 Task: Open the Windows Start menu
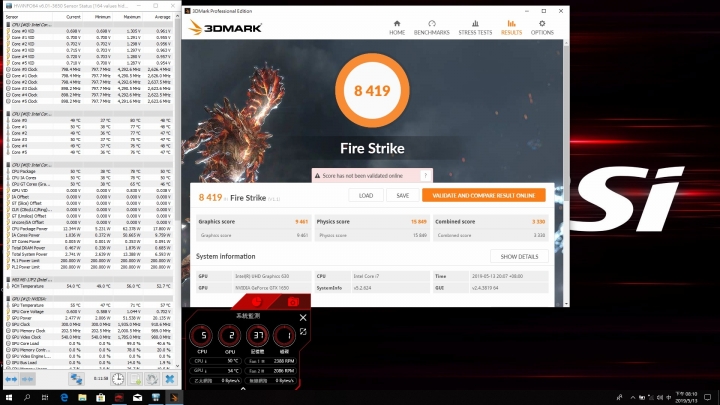(9, 398)
